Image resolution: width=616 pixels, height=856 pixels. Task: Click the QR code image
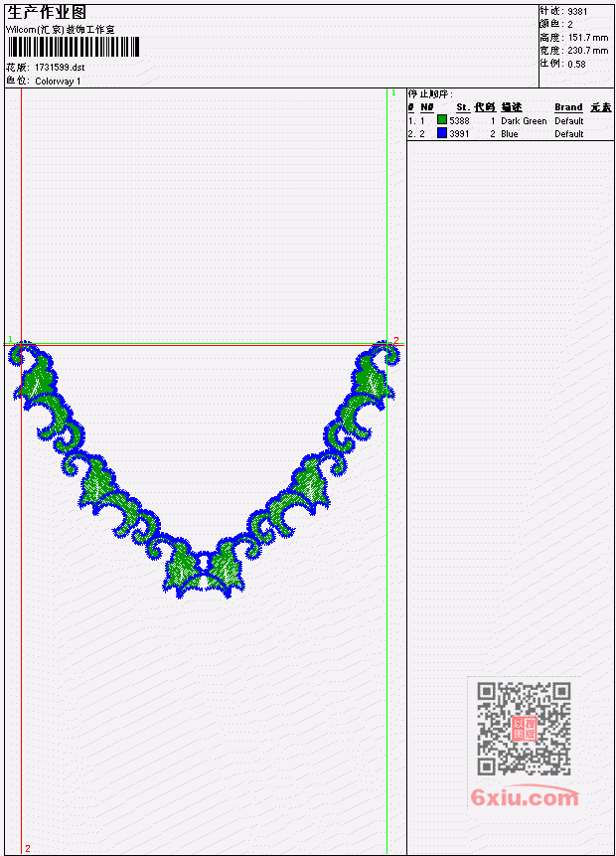click(525, 729)
